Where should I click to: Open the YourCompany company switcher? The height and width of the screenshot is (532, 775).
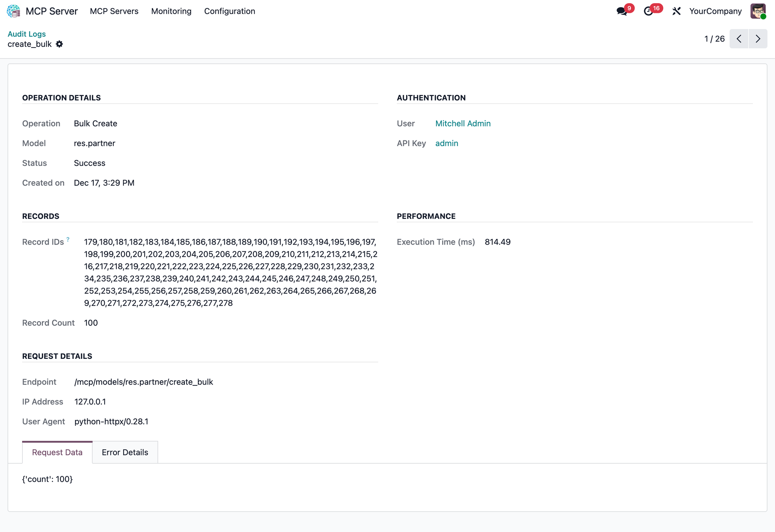click(x=715, y=11)
